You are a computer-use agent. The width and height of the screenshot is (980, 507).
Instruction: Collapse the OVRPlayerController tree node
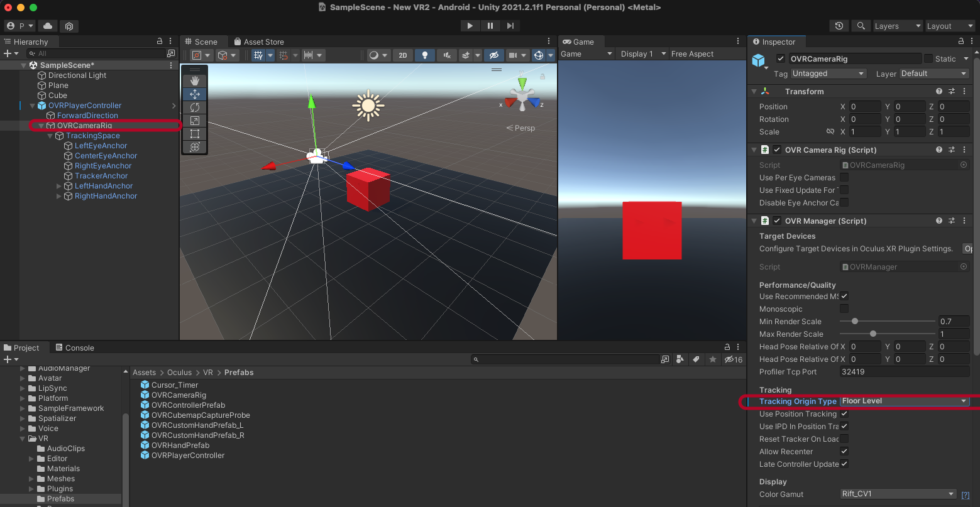tap(32, 106)
